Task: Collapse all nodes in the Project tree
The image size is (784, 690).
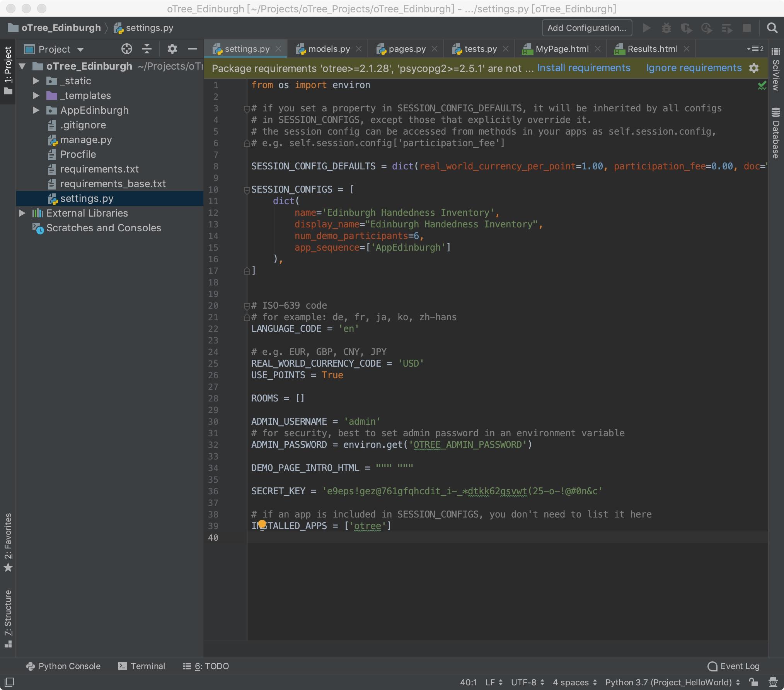Action: coord(147,49)
